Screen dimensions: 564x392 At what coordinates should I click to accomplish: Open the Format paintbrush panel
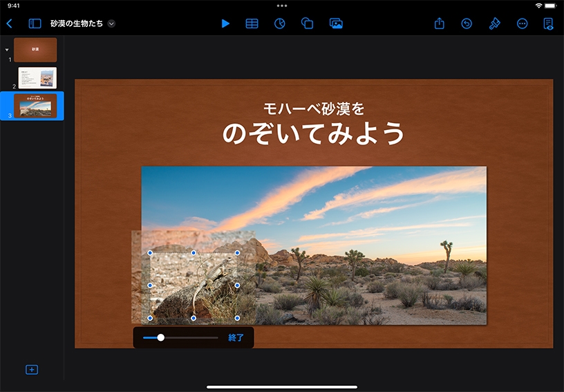tap(494, 24)
